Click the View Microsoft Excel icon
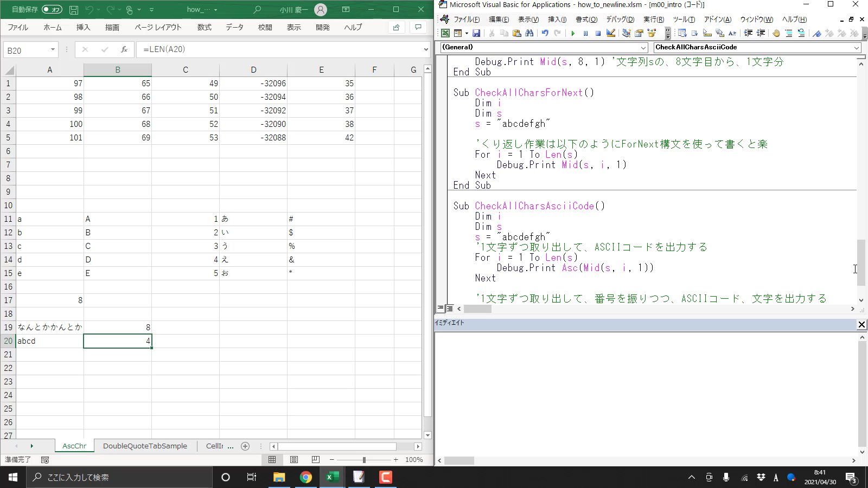Viewport: 868px width, 488px height. coord(445,34)
